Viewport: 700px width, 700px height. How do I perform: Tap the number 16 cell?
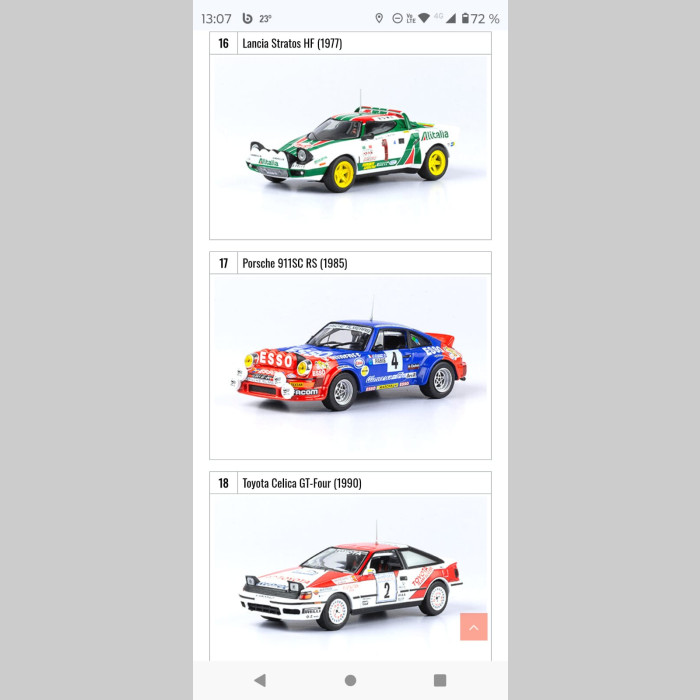coord(224,43)
